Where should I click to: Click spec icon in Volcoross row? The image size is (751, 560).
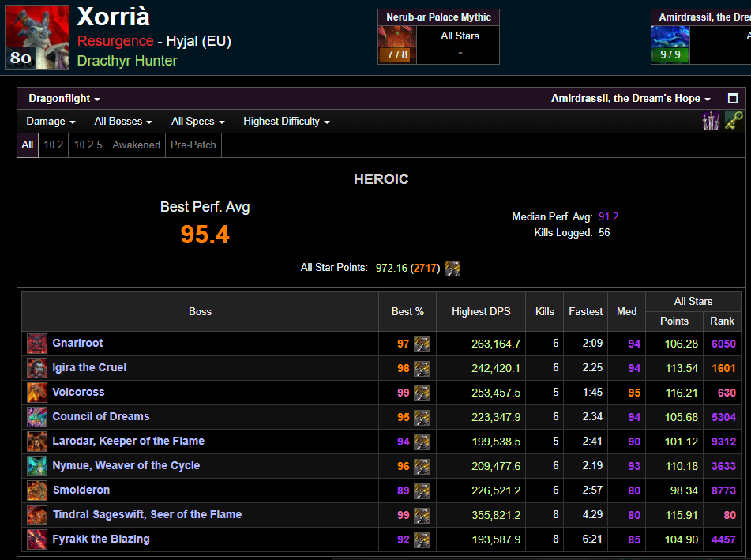[x=422, y=393]
